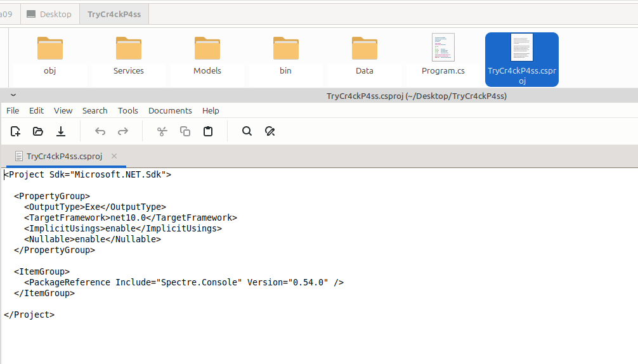Cut selection using scissors icon
The image size is (638, 364).
tap(162, 131)
